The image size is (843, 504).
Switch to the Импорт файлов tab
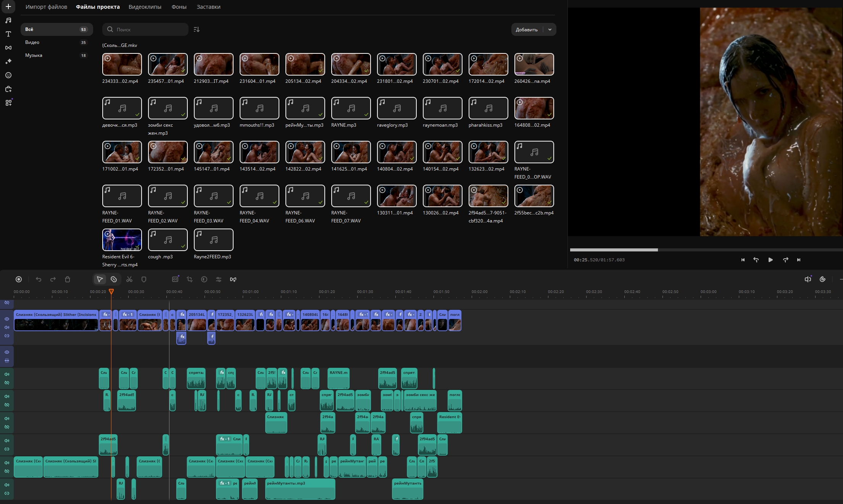(46, 7)
